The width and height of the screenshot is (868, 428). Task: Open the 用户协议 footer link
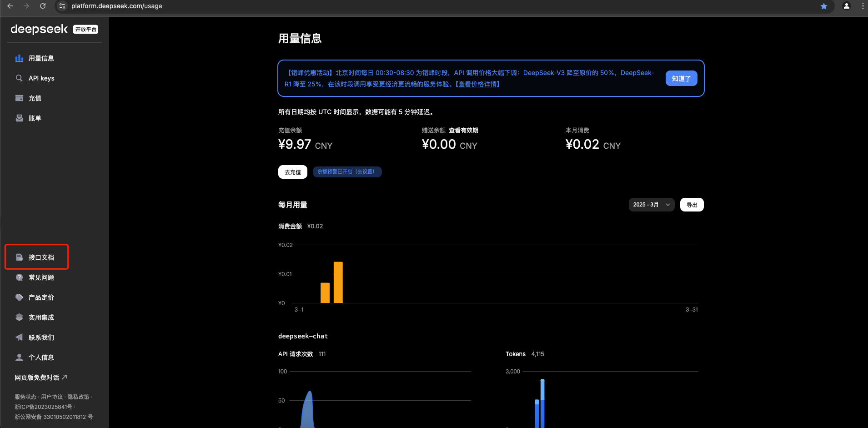52,397
